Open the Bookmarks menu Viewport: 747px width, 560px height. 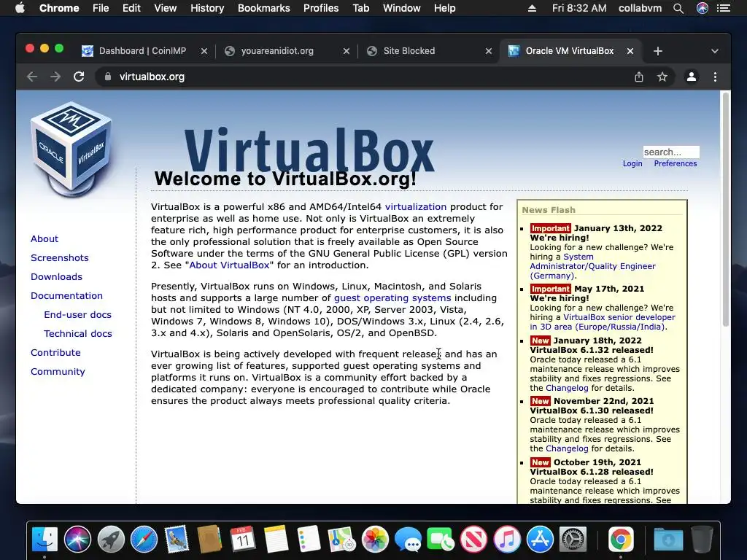[x=264, y=8]
